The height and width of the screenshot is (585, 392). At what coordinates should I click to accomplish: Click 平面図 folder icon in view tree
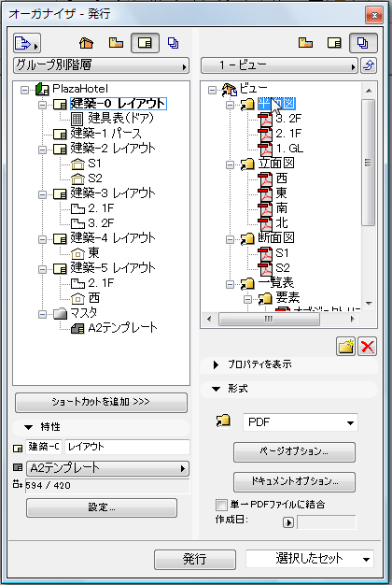[x=247, y=104]
